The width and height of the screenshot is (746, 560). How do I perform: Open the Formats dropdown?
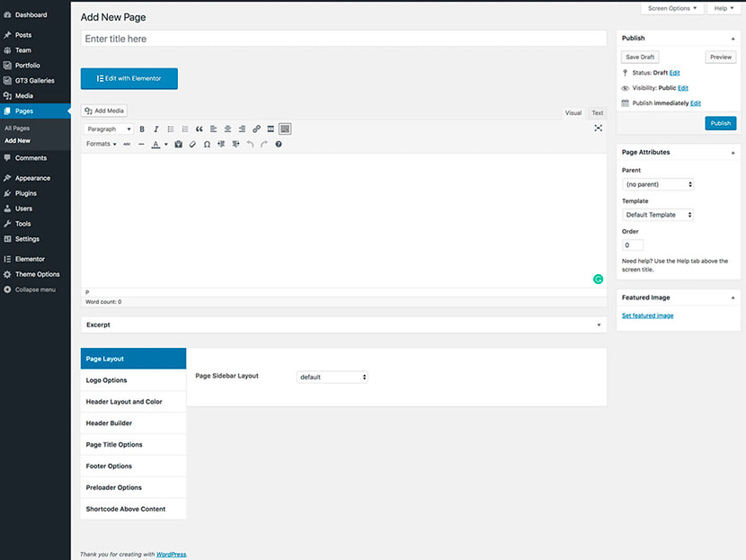click(101, 144)
